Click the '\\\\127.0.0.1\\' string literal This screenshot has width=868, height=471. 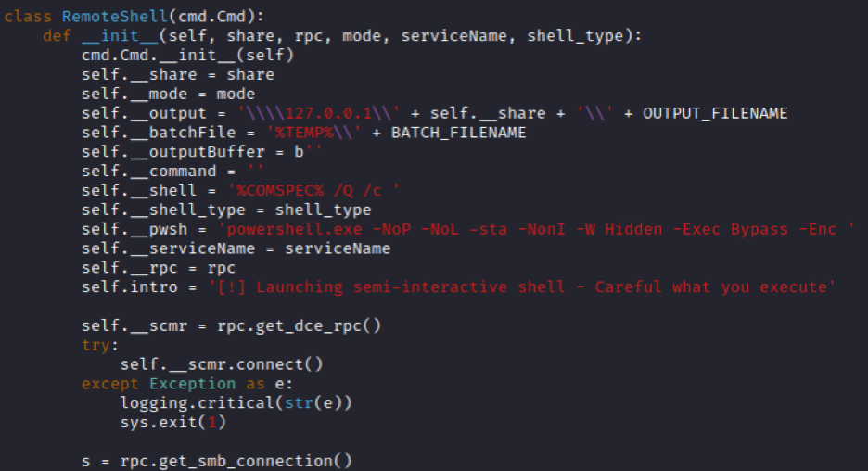[x=318, y=113]
